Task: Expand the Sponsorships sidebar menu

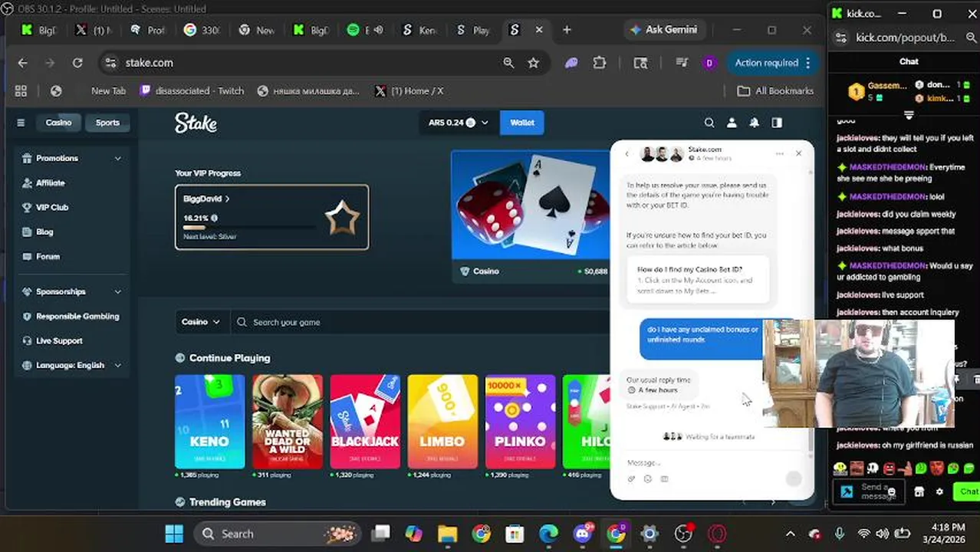Action: [x=117, y=291]
